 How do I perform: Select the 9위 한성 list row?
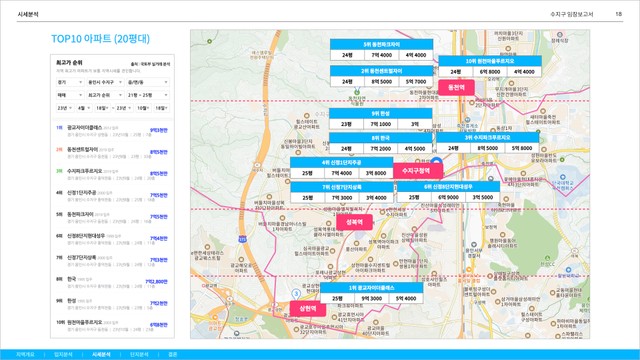(x=112, y=304)
